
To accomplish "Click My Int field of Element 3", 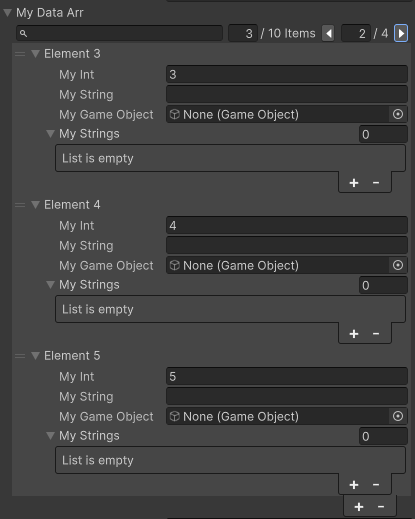I will [287, 74].
